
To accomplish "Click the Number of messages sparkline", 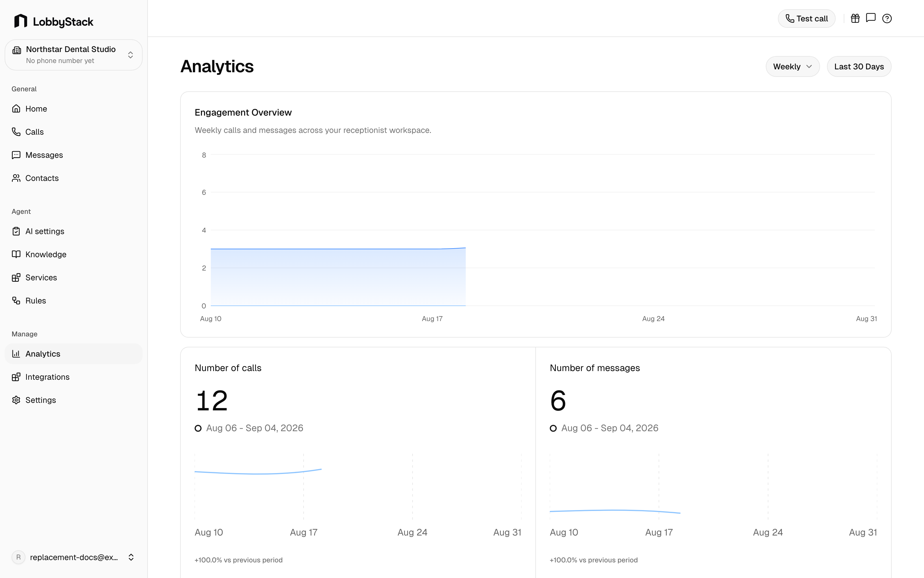I will (615, 511).
